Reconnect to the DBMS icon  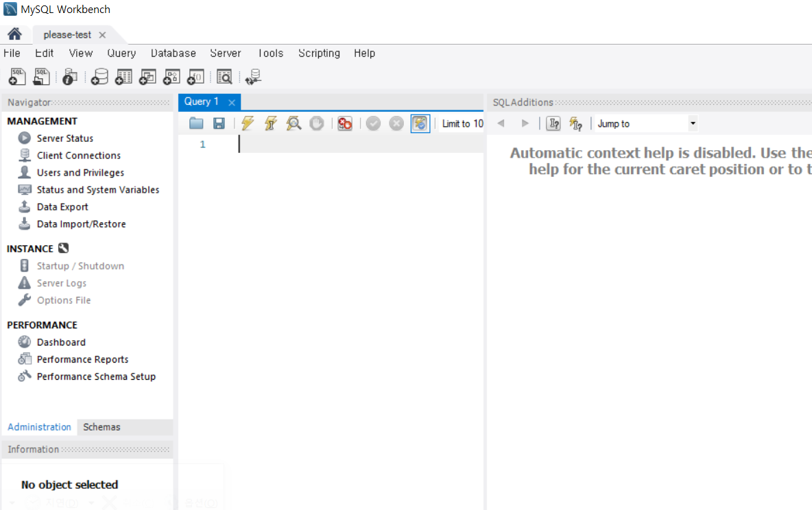pos(253,77)
